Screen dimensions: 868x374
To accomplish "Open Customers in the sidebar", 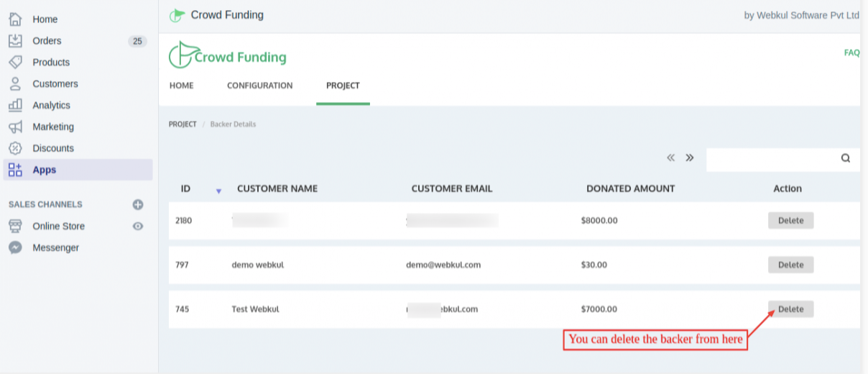I will point(55,84).
